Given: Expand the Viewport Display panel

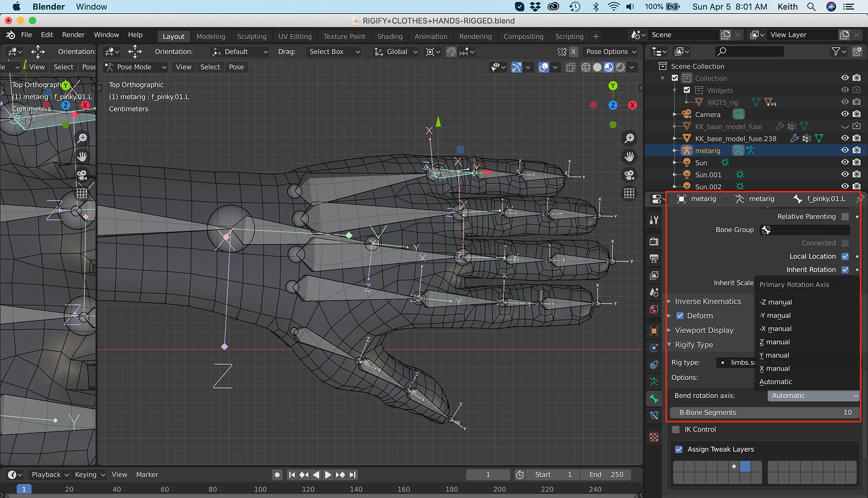Looking at the screenshot, I should point(704,330).
